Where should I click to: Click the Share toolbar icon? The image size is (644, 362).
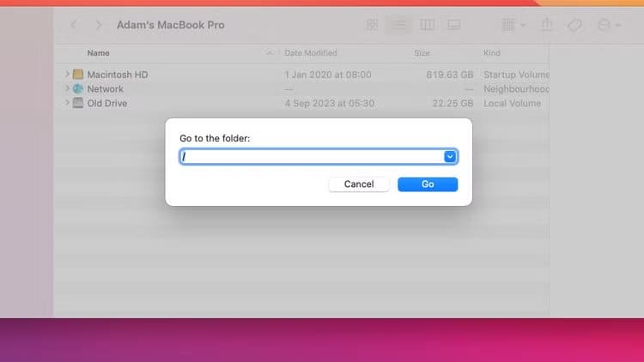(547, 25)
